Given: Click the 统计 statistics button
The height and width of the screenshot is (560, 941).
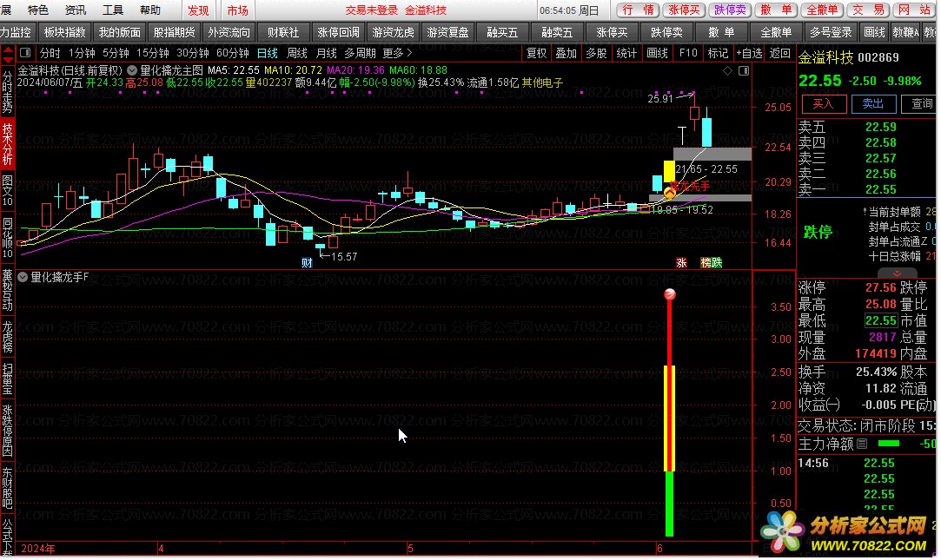Looking at the screenshot, I should click(626, 53).
